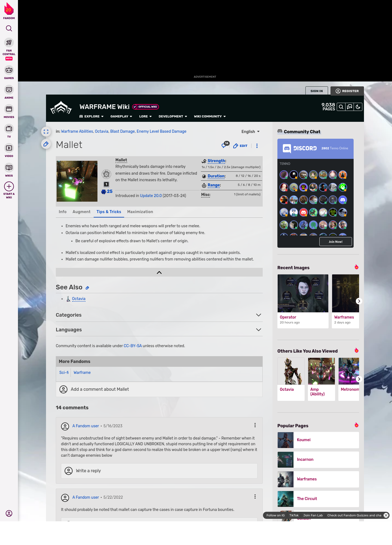
Task: Advance the Recent Images carousel
Action: [359, 301]
